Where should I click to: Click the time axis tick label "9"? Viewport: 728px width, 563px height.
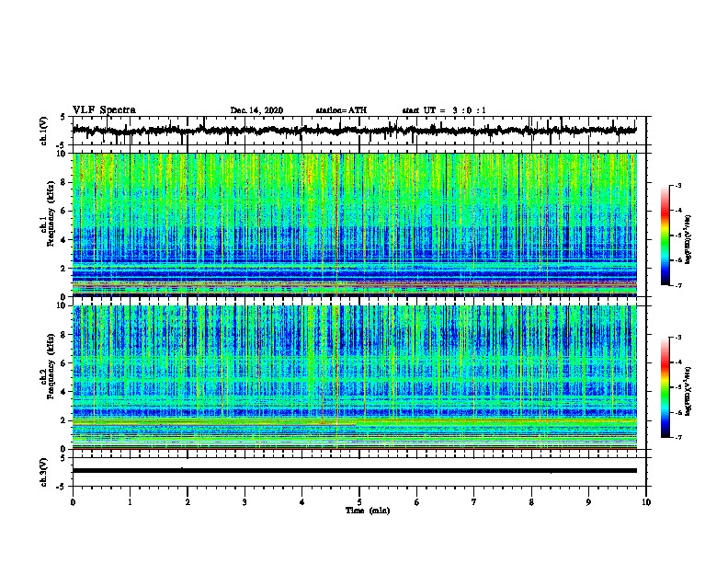(x=588, y=502)
